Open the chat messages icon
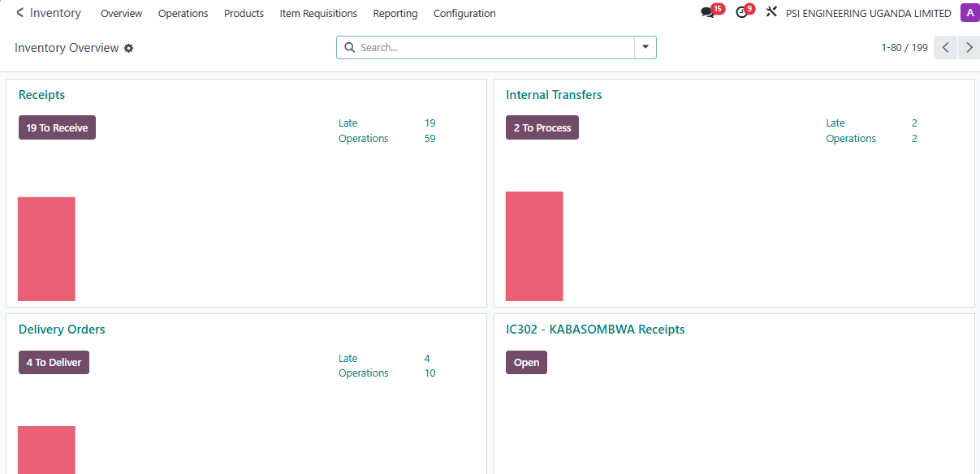Image resolution: width=980 pixels, height=474 pixels. coord(708,13)
